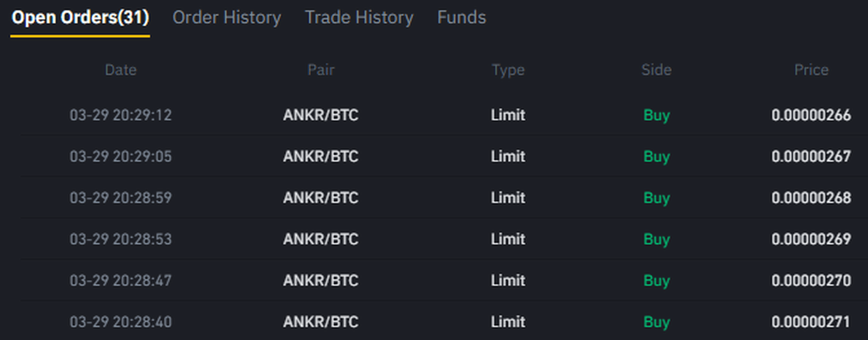Click the 03-29 20:29:05 order date
This screenshot has width=868, height=340.
point(121,157)
